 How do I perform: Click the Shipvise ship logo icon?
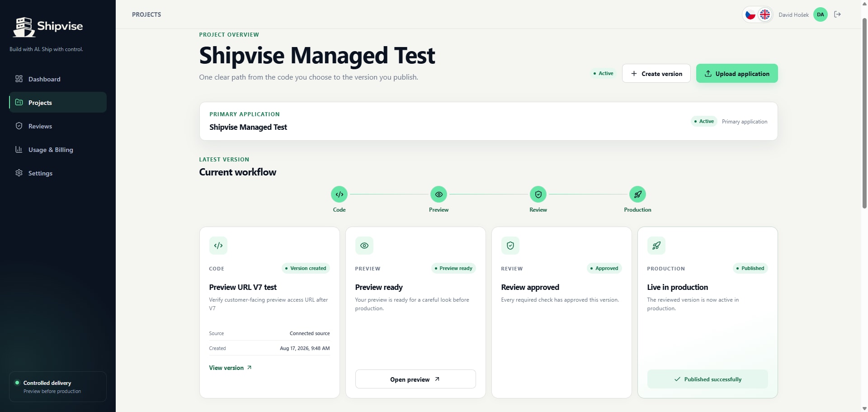(x=24, y=27)
